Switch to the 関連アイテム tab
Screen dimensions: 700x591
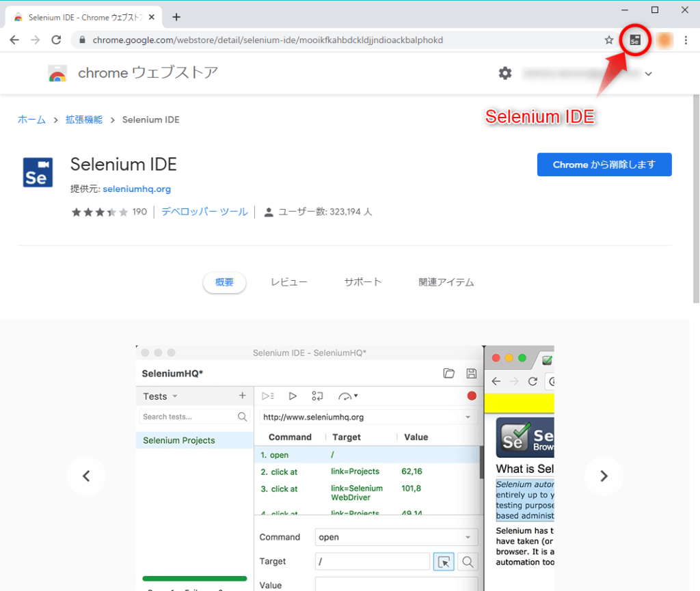[446, 282]
